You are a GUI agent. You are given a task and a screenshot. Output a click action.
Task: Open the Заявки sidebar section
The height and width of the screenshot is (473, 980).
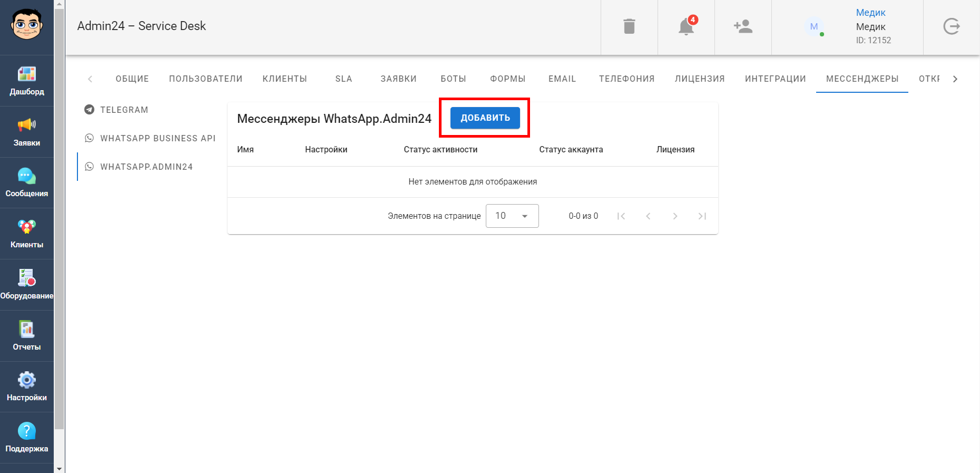pos(27,132)
